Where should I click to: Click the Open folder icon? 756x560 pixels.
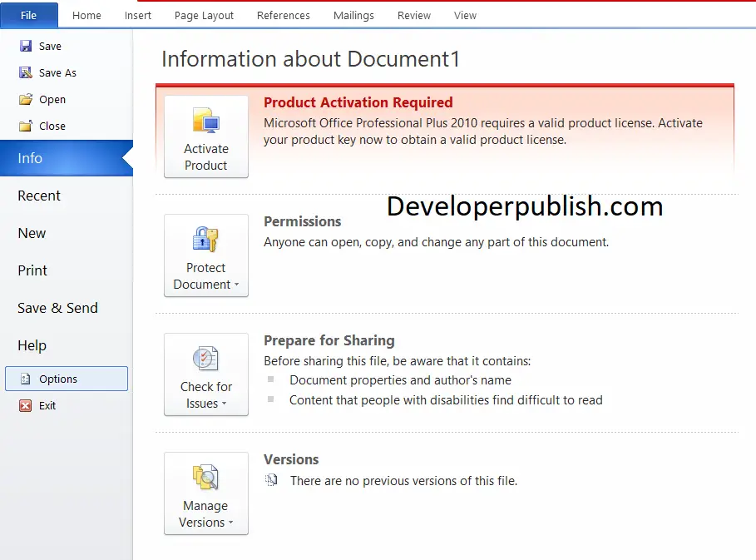click(x=26, y=99)
